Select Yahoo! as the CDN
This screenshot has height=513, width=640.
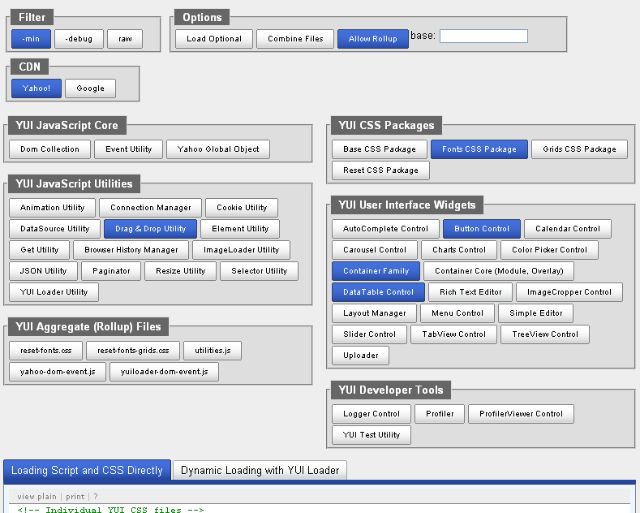coord(36,88)
